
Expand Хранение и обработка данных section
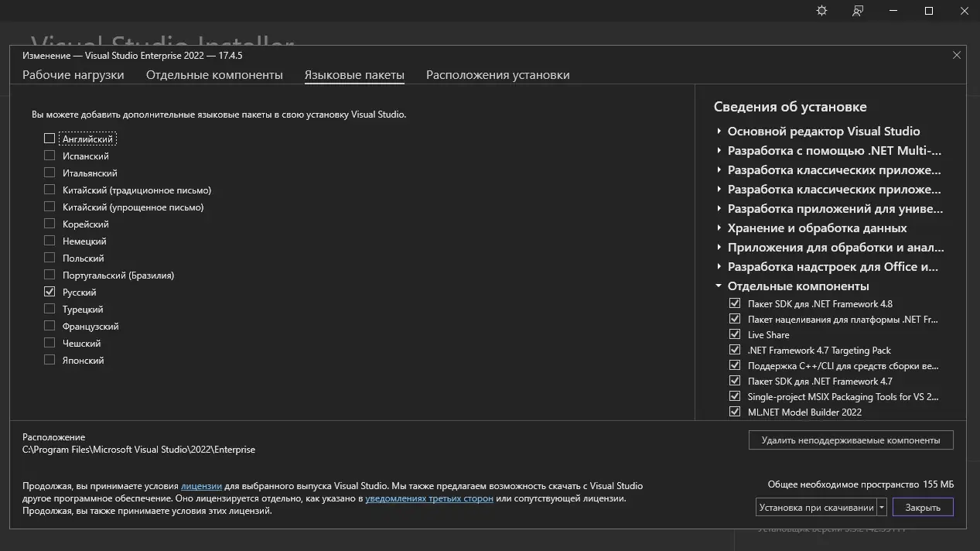coord(719,228)
